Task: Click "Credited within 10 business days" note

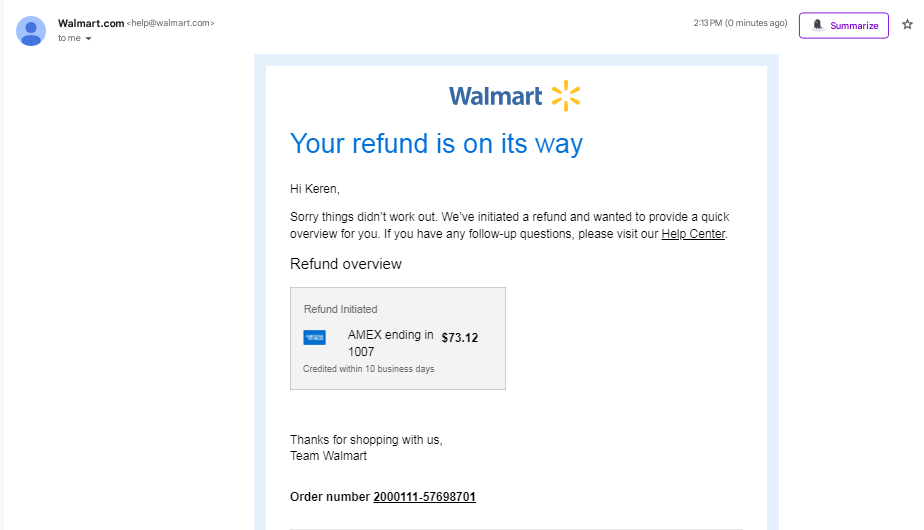Action: pos(368,369)
